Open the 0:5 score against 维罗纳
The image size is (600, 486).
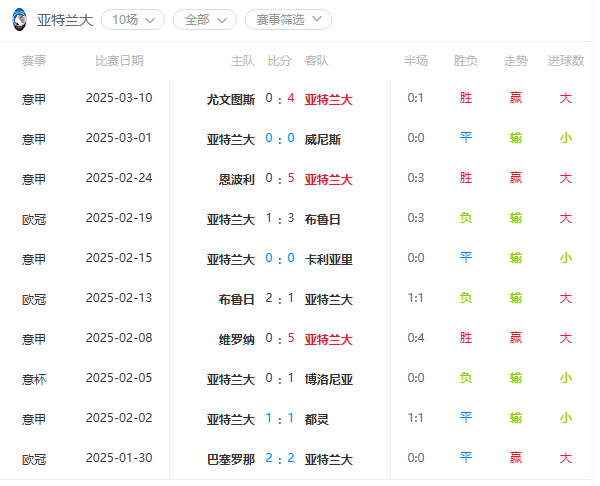click(280, 338)
